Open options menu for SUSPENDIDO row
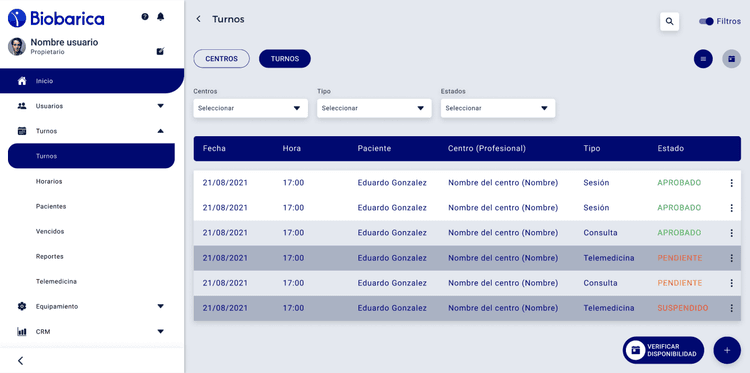Viewport: 750px width, 373px height. click(731, 308)
